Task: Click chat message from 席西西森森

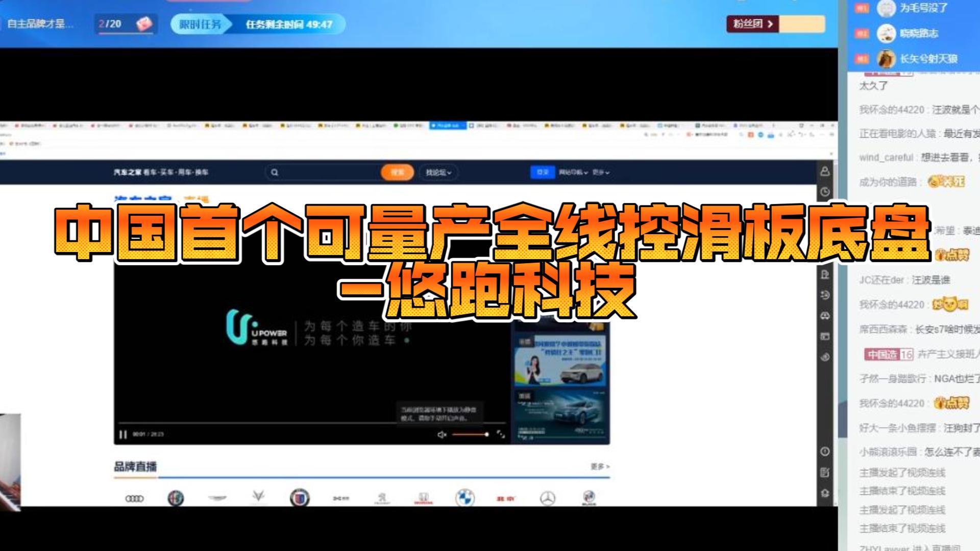Action: [919, 330]
